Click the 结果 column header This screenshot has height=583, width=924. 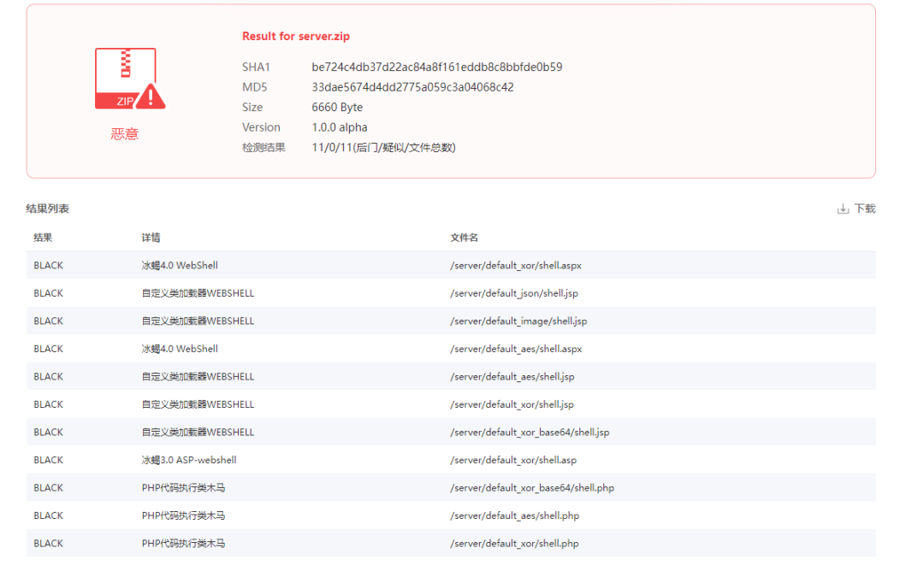coord(43,238)
